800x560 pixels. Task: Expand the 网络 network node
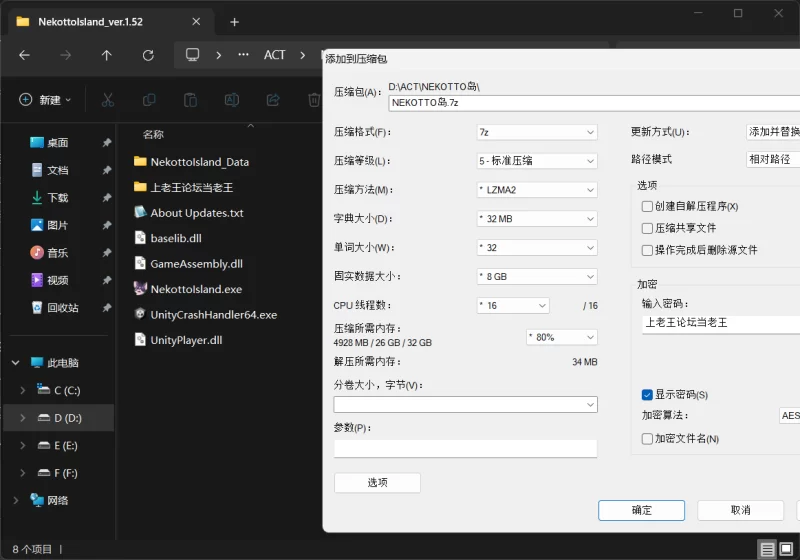[x=15, y=500]
